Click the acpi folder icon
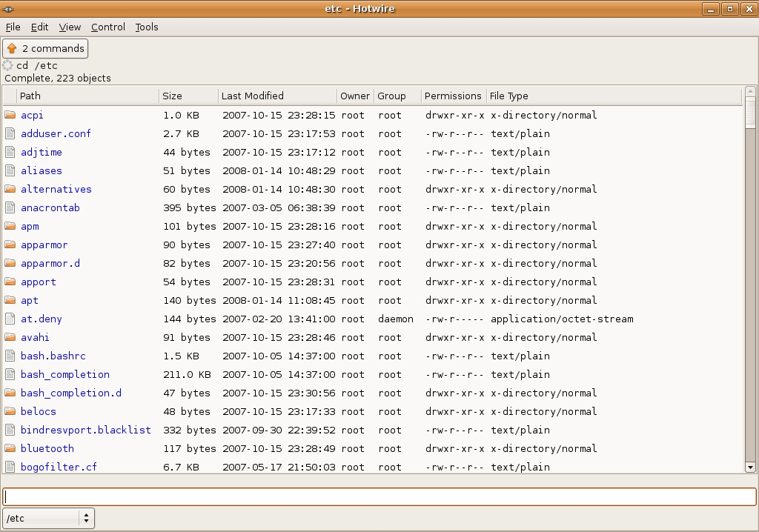Image resolution: width=759 pixels, height=532 pixels. (10, 115)
